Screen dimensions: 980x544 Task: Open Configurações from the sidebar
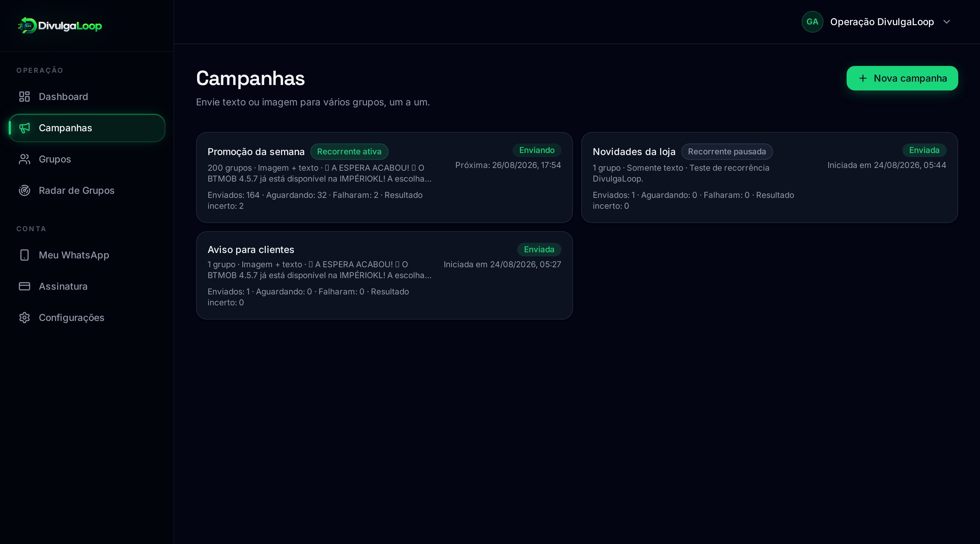click(x=87, y=318)
